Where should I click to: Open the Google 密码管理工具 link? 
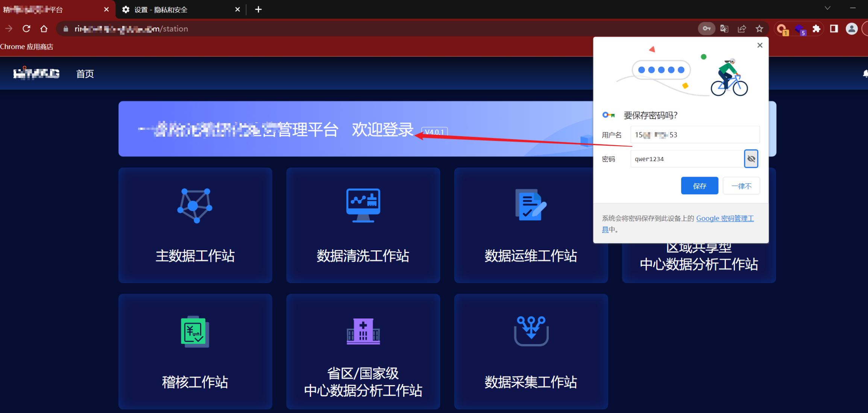point(724,218)
